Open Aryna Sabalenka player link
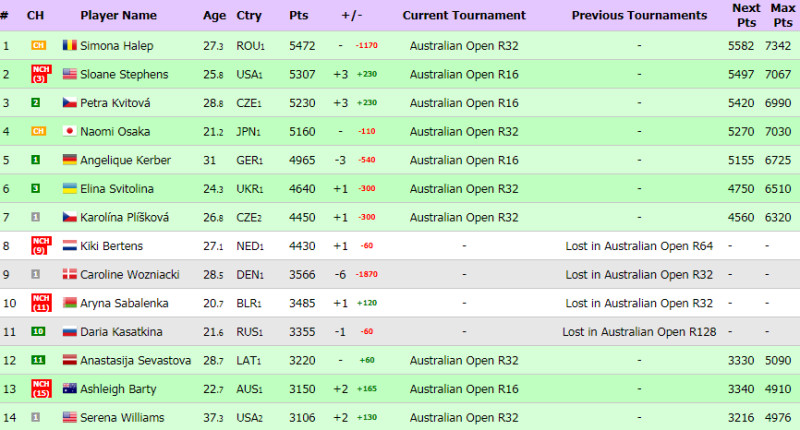800x430 pixels. pyautogui.click(x=124, y=303)
